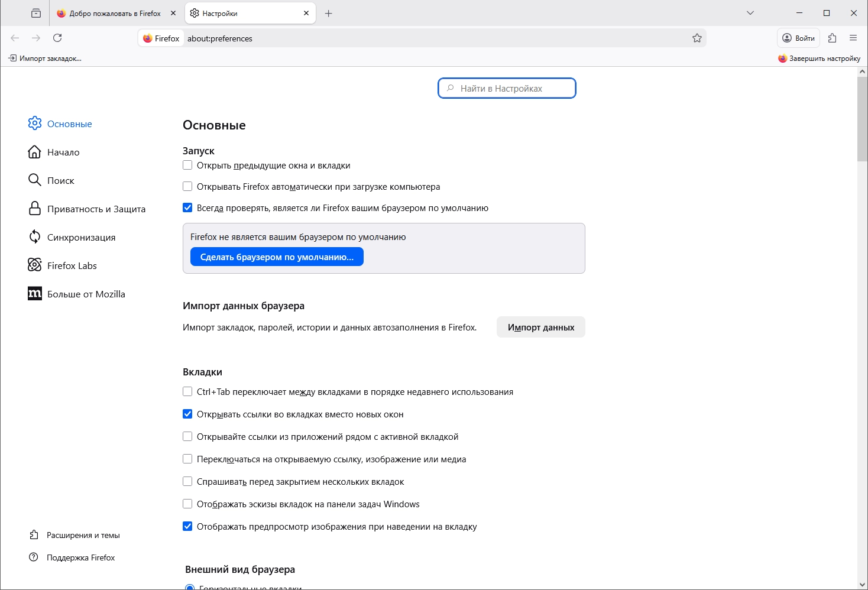Click the reload page icon
Screen dimensions: 868x590
pos(57,38)
